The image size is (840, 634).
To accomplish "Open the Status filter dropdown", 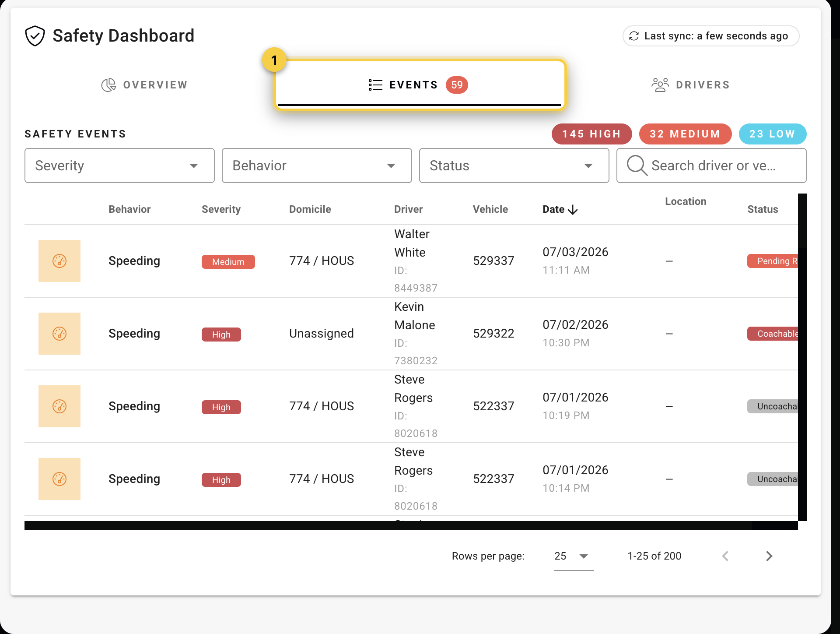I will pyautogui.click(x=514, y=166).
